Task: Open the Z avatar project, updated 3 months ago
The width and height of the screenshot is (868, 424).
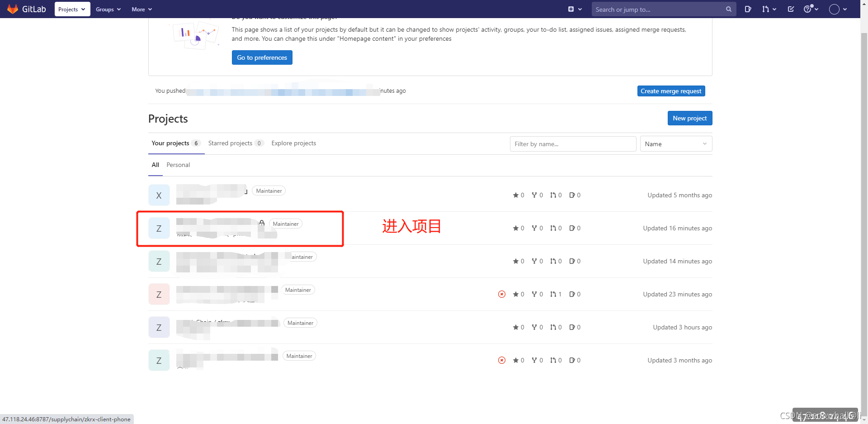Action: point(159,360)
